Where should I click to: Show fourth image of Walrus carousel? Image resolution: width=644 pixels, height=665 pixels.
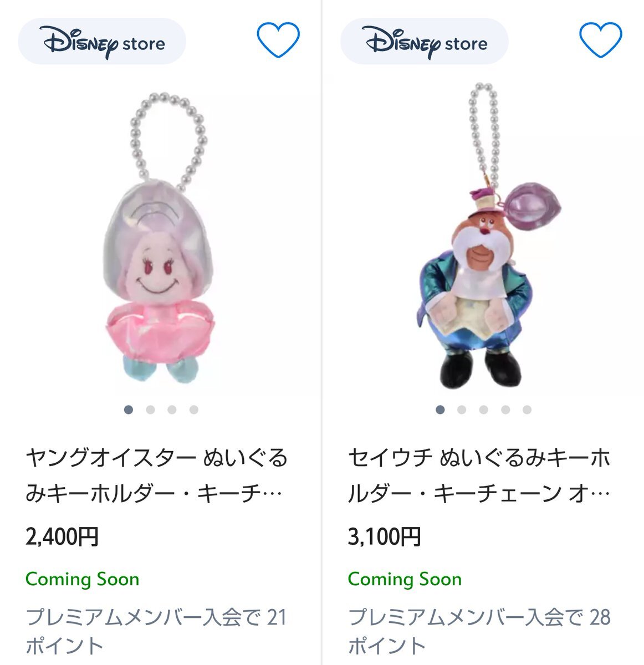pyautogui.click(x=505, y=410)
